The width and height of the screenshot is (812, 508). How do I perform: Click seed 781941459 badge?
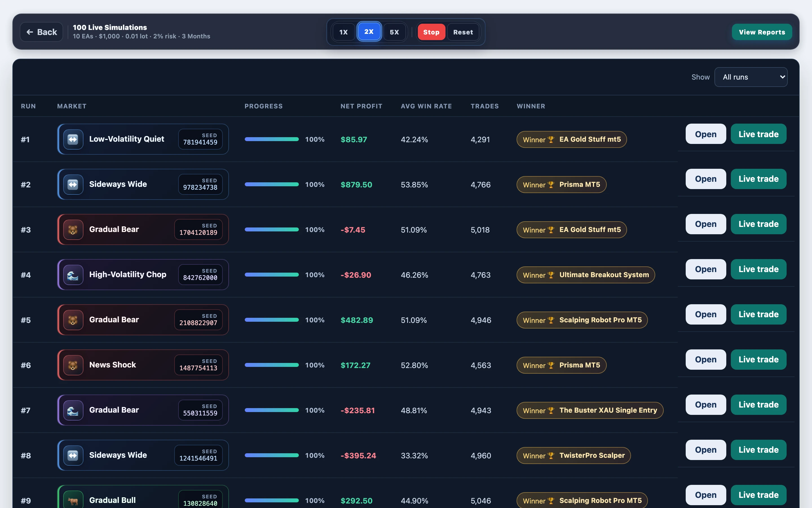tap(200, 139)
